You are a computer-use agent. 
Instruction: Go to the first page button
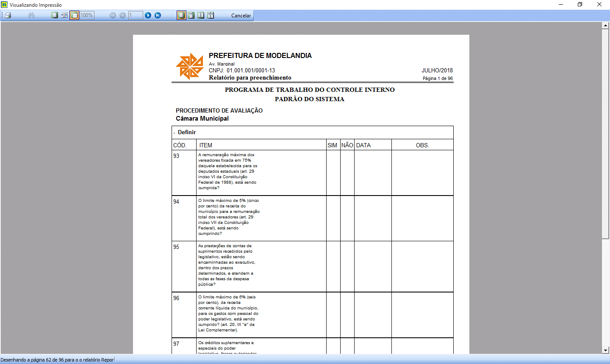113,15
